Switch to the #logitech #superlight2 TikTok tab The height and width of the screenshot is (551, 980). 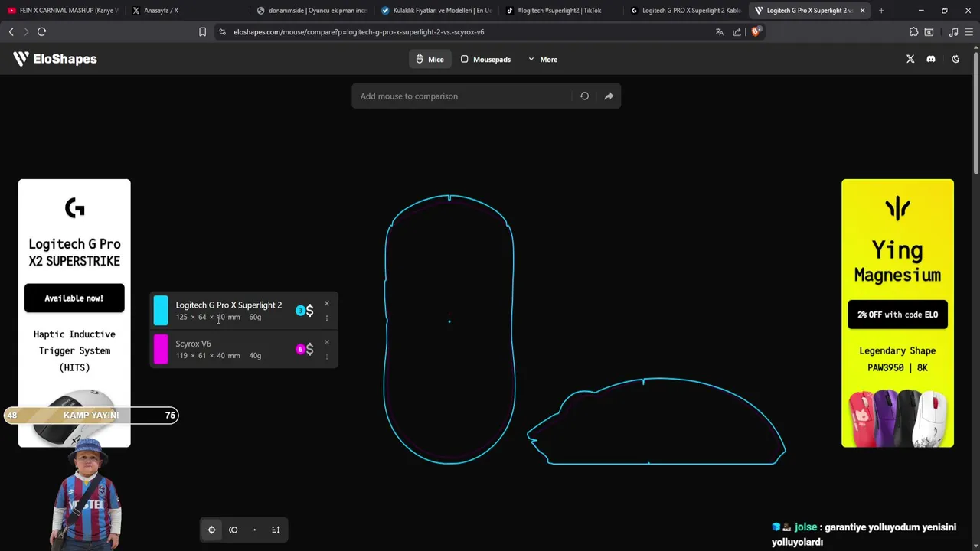(561, 11)
